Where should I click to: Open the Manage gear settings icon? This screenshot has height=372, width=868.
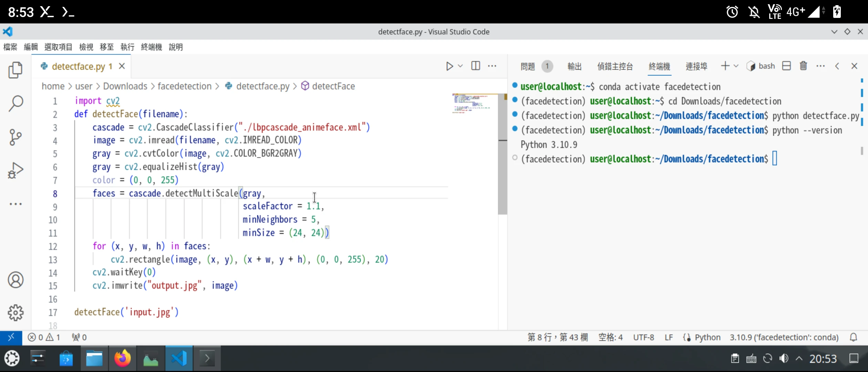(x=15, y=313)
